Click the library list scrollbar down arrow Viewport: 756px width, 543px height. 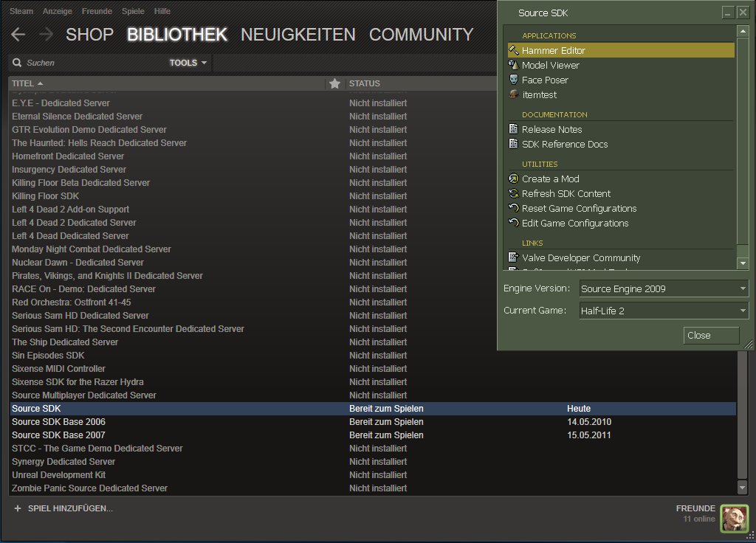click(743, 487)
